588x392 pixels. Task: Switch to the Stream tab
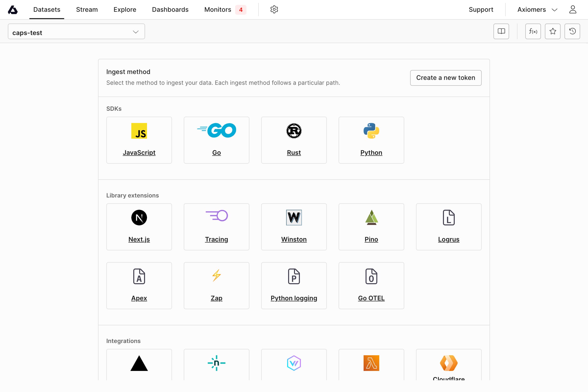coord(87,10)
